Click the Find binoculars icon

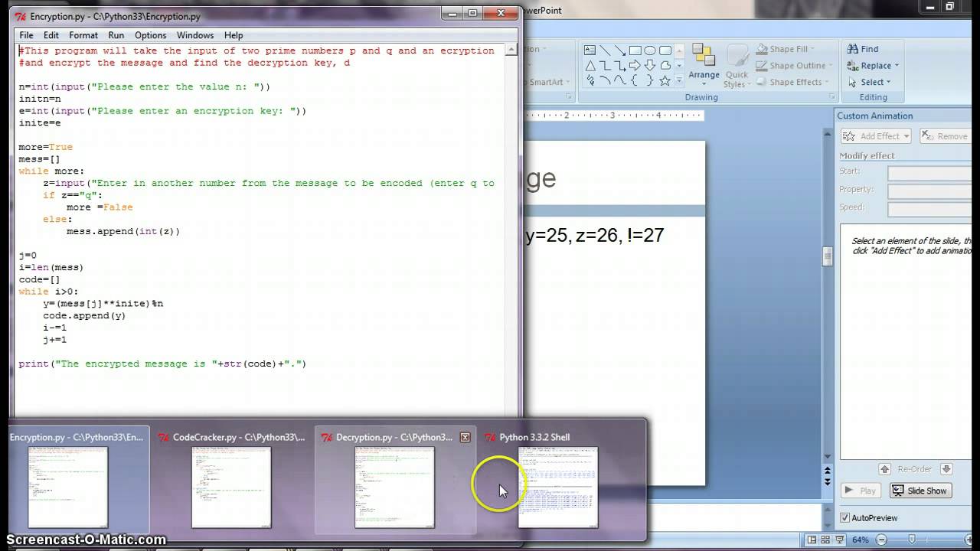click(852, 49)
